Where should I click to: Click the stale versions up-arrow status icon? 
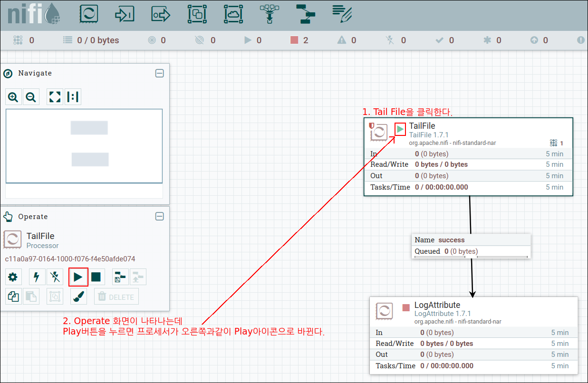coord(534,40)
